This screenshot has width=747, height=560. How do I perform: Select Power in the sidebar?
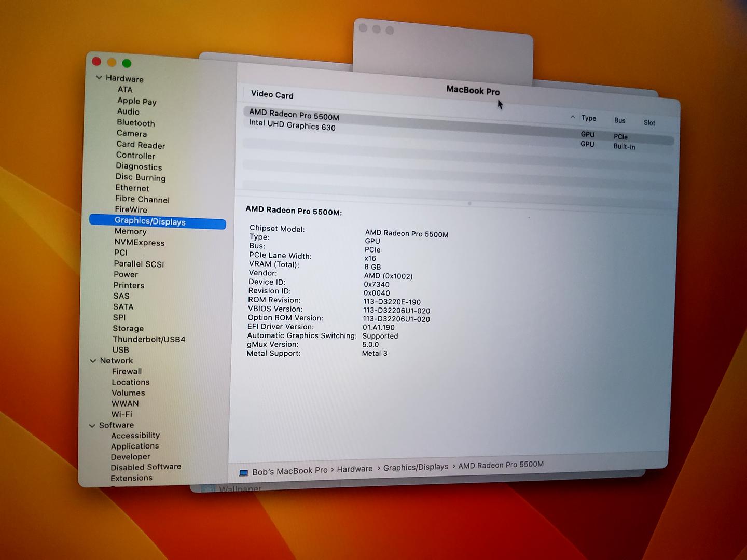[126, 275]
